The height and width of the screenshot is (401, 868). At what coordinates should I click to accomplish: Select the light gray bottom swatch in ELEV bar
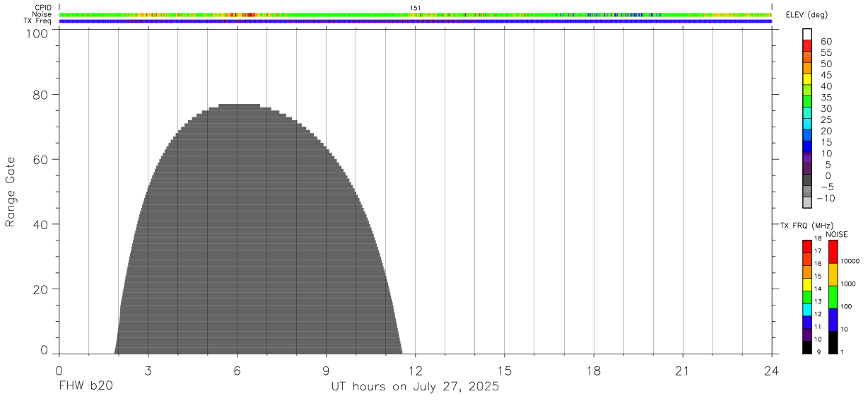click(807, 203)
